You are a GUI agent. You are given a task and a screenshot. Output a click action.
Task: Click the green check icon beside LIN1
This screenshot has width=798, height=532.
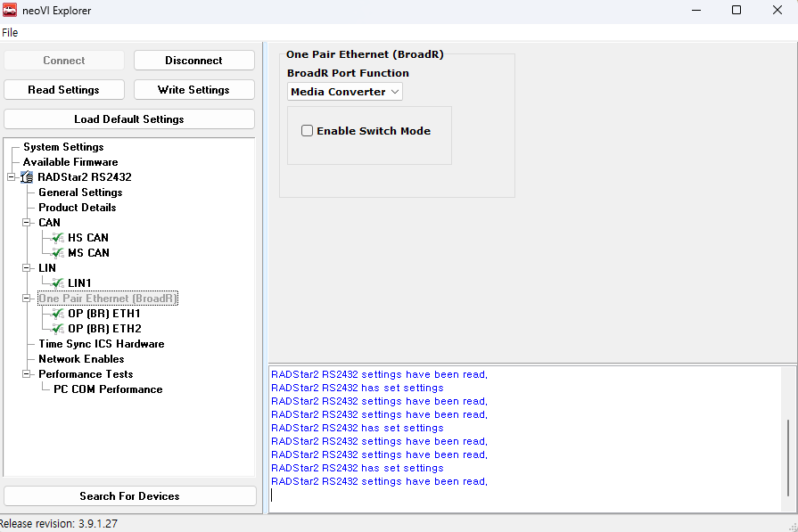tap(58, 283)
